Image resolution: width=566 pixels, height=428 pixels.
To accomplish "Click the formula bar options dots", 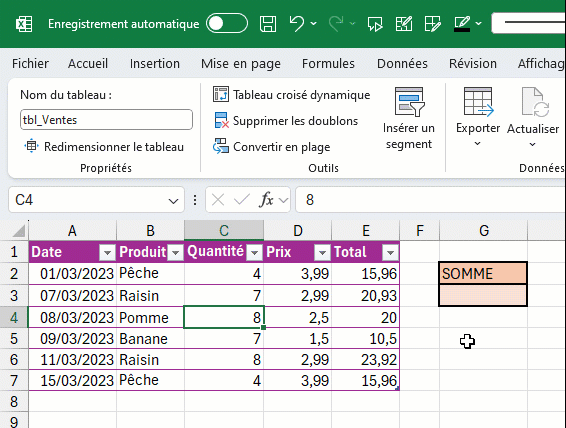I will pyautogui.click(x=195, y=200).
